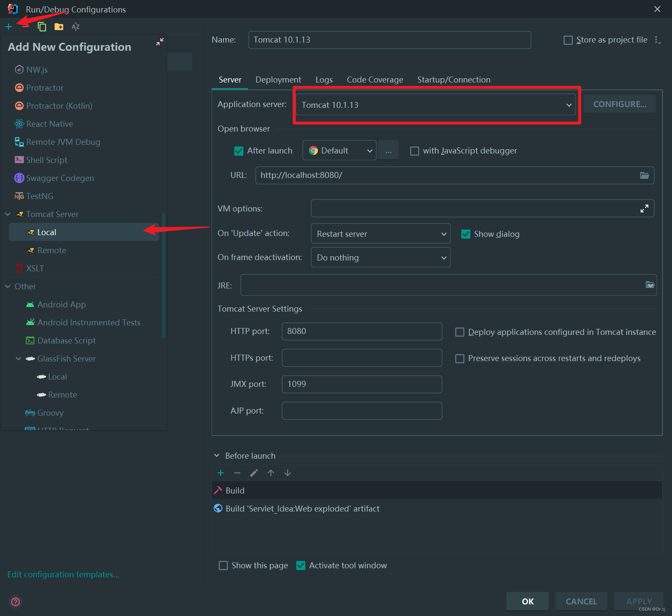Image resolution: width=672 pixels, height=616 pixels.
Task: Click the Help question mark icon
Action: coord(15,601)
